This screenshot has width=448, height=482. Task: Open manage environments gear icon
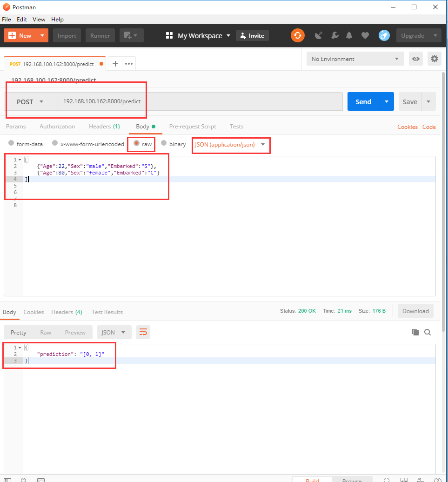(434, 59)
